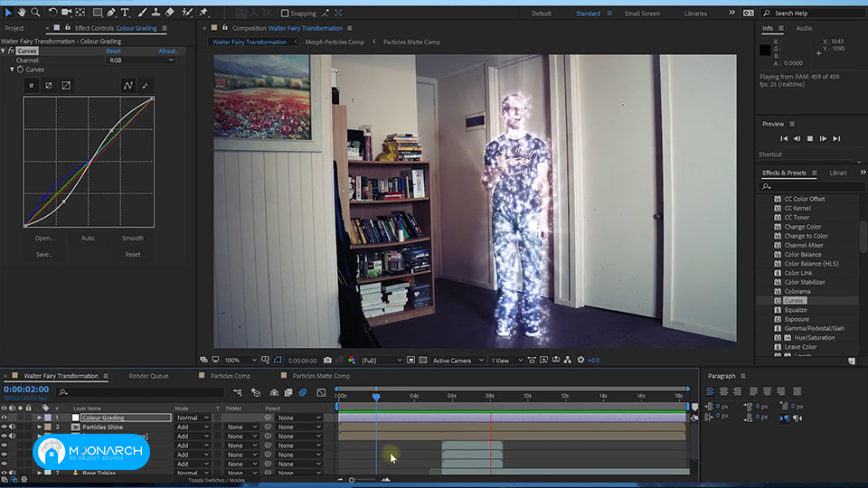Switch to the Audio panel tab

click(x=804, y=28)
